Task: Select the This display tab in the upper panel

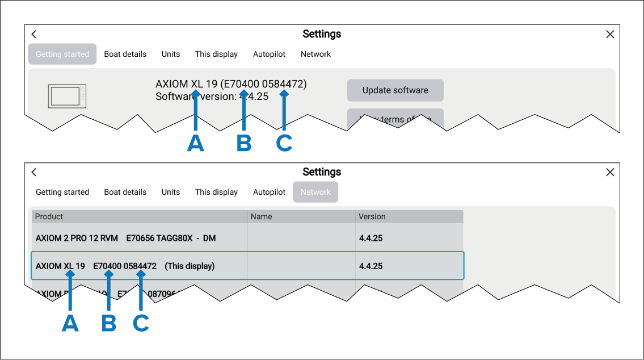Action: click(216, 55)
